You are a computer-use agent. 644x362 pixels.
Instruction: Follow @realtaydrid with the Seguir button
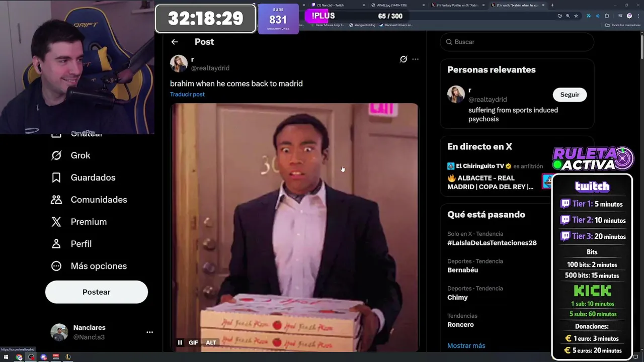pos(570,95)
